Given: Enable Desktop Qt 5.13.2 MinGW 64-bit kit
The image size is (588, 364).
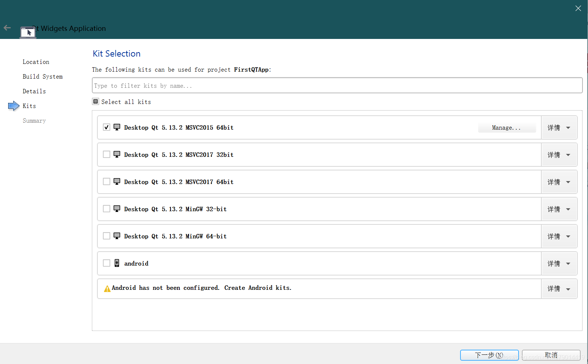Looking at the screenshot, I should point(107,236).
